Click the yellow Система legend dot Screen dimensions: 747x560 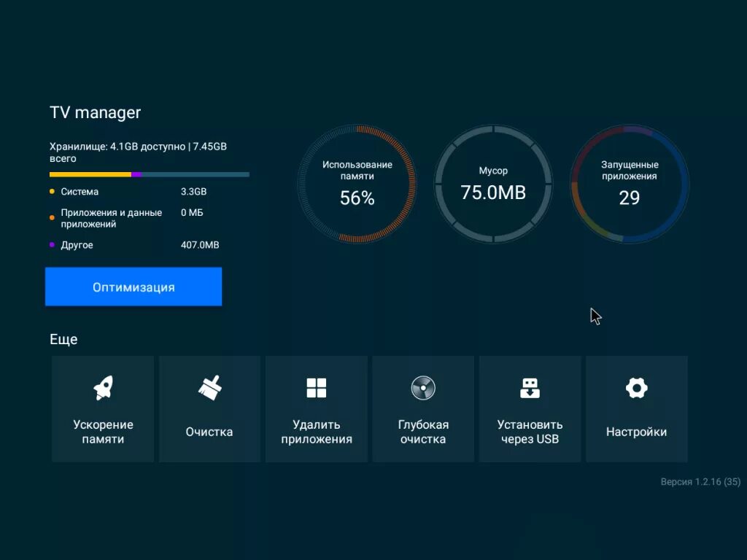click(x=52, y=192)
